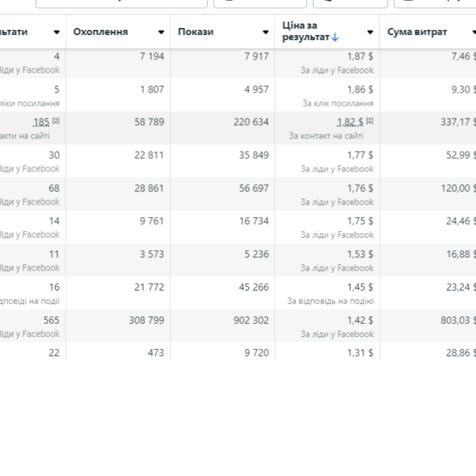Click the impressions value 5 236
Image resolution: width=476 pixels, height=476 pixels.
pyautogui.click(x=257, y=254)
